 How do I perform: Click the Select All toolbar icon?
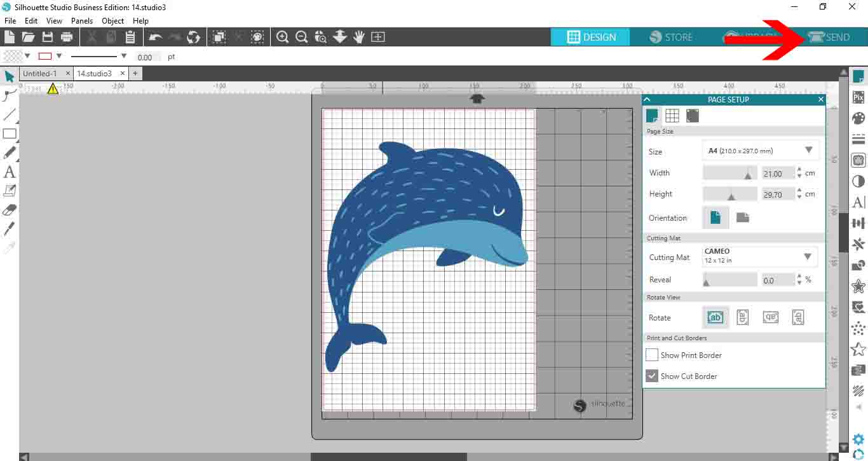(x=219, y=37)
